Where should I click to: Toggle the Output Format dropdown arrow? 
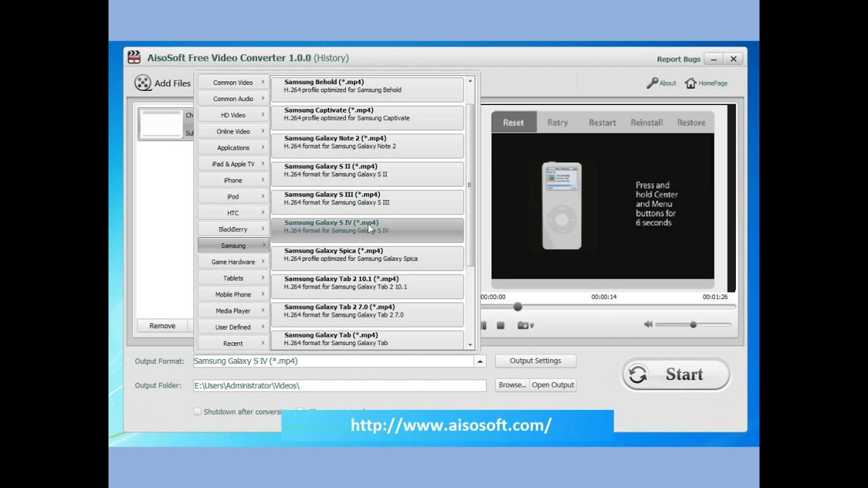coord(480,361)
